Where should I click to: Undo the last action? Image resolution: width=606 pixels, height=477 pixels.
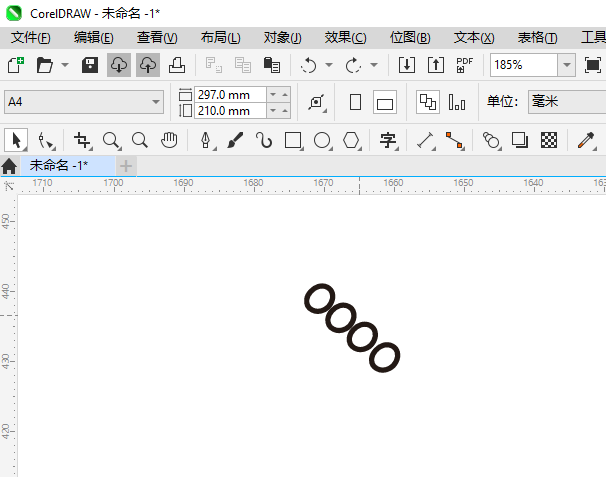[308, 65]
